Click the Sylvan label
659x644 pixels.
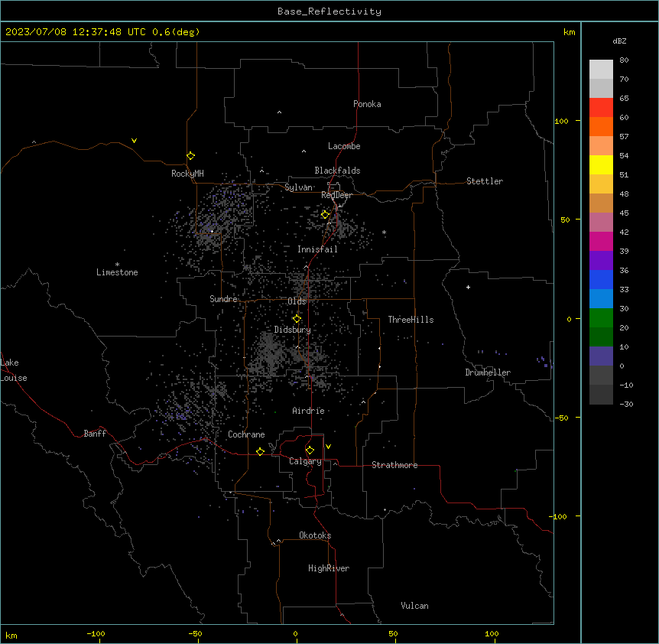coord(298,187)
